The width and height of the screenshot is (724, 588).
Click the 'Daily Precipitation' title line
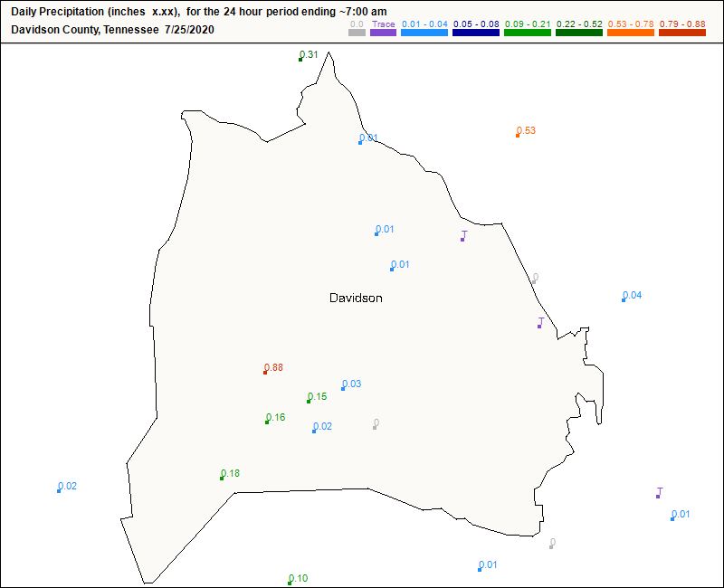click(199, 12)
